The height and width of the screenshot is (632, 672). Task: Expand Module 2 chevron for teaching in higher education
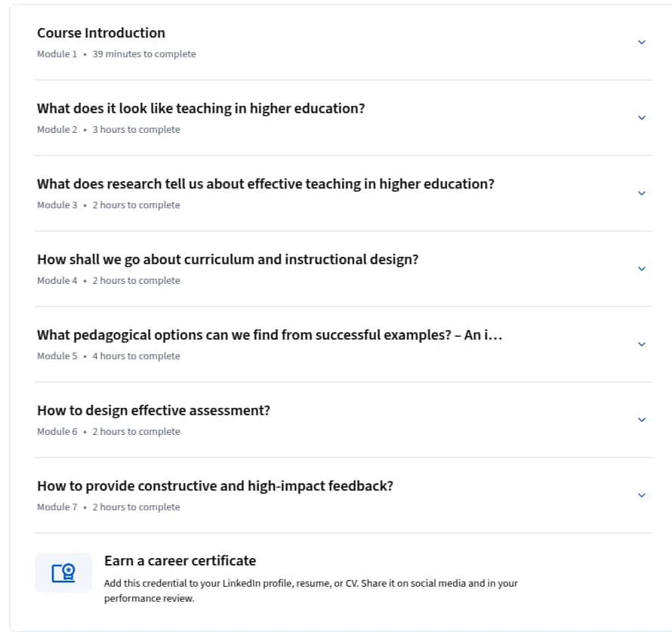pyautogui.click(x=642, y=117)
